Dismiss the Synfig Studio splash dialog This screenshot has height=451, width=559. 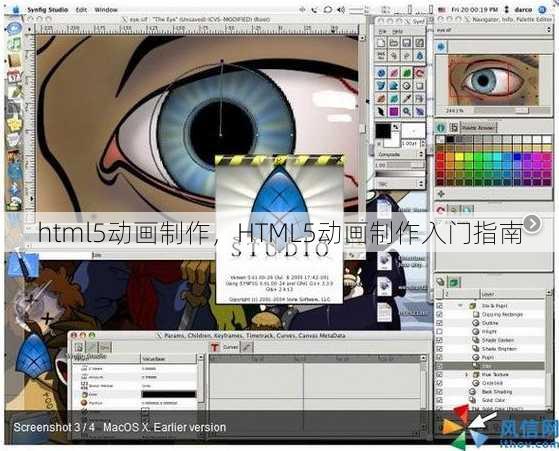[279, 228]
